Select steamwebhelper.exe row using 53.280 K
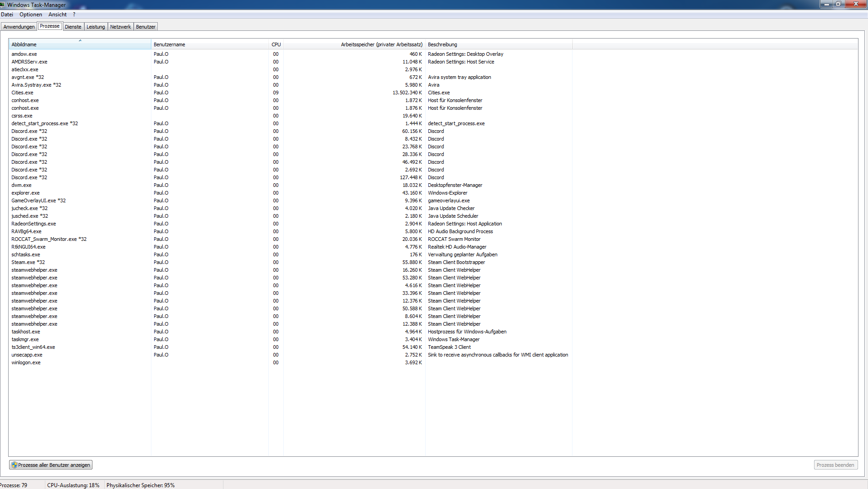Image resolution: width=868 pixels, height=489 pixels. (290, 278)
